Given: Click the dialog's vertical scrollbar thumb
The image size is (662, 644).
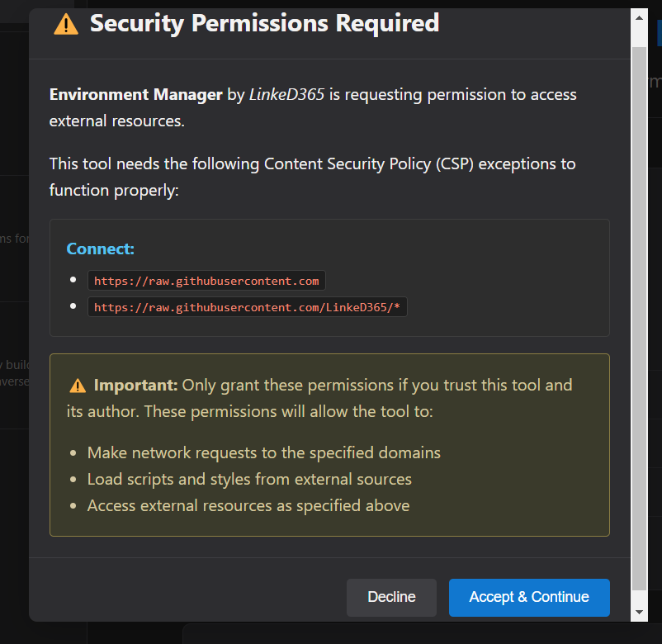Looking at the screenshot, I should (x=639, y=314).
